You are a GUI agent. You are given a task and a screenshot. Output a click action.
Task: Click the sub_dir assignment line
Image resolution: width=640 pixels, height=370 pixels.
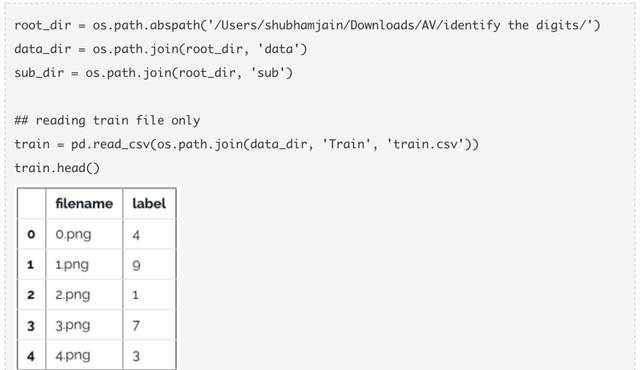[153, 73]
